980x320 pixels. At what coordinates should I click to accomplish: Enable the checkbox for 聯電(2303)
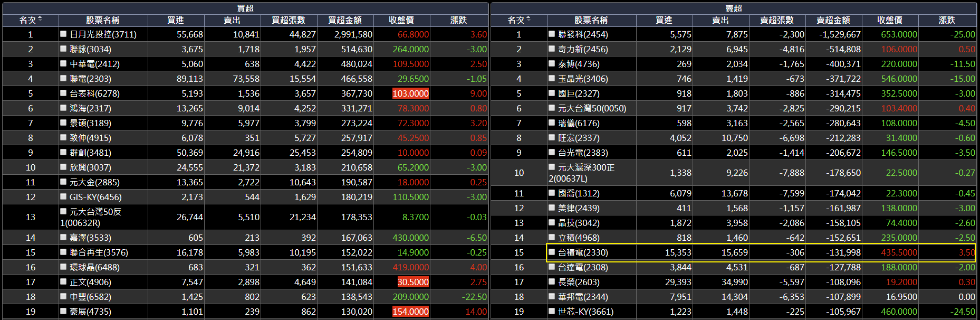63,78
